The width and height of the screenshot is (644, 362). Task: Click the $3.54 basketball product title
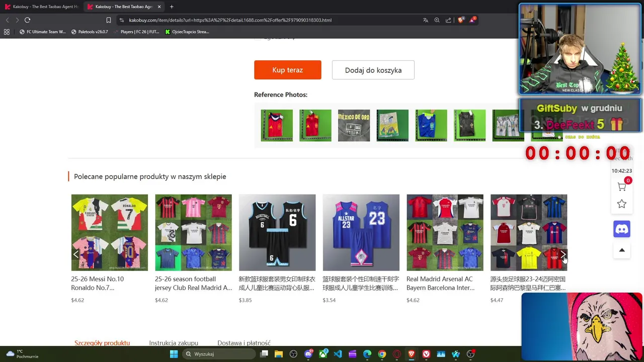(361, 283)
